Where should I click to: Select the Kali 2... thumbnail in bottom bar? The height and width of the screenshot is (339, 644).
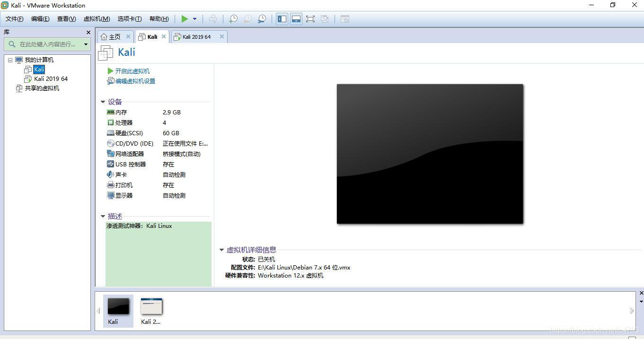pyautogui.click(x=151, y=311)
